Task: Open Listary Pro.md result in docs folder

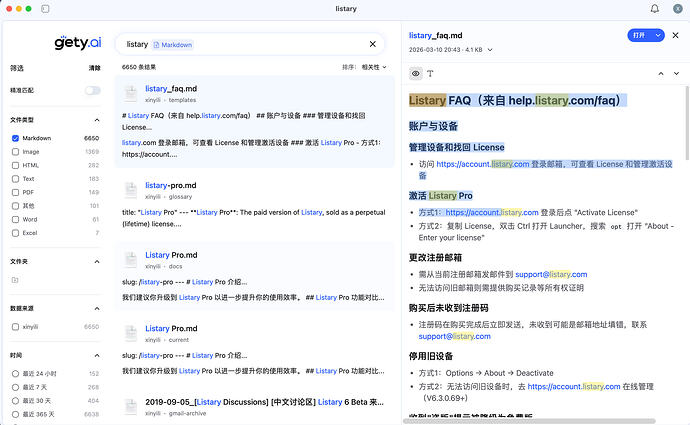Action: point(171,255)
